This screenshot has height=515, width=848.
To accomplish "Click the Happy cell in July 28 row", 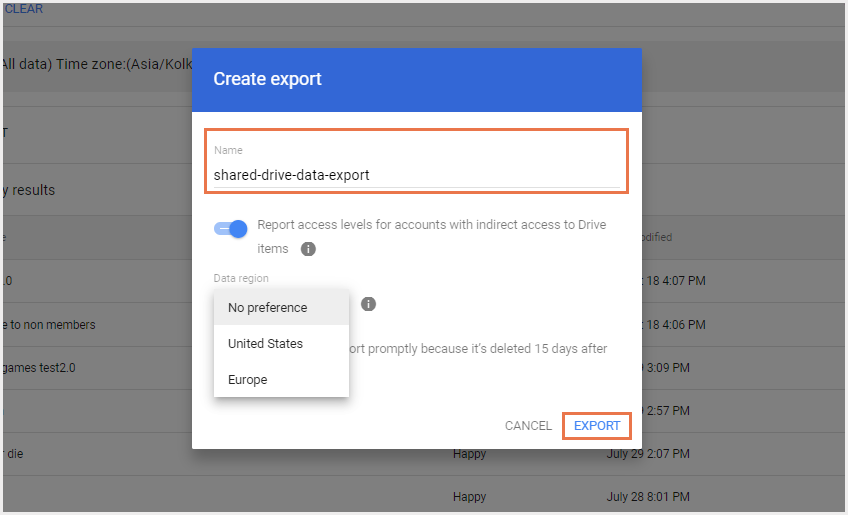I will point(469,497).
